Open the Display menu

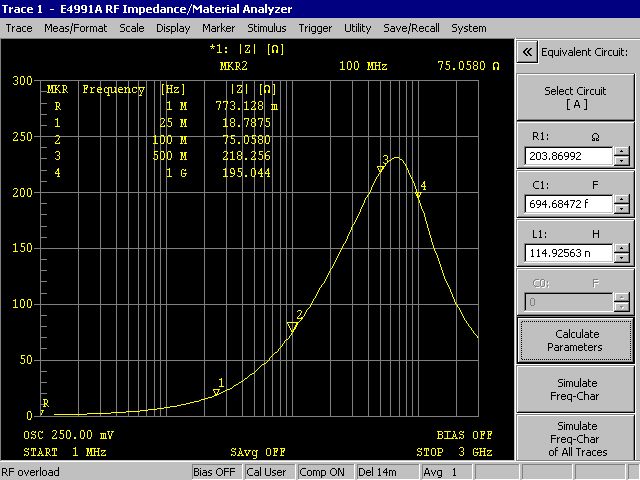[x=173, y=28]
